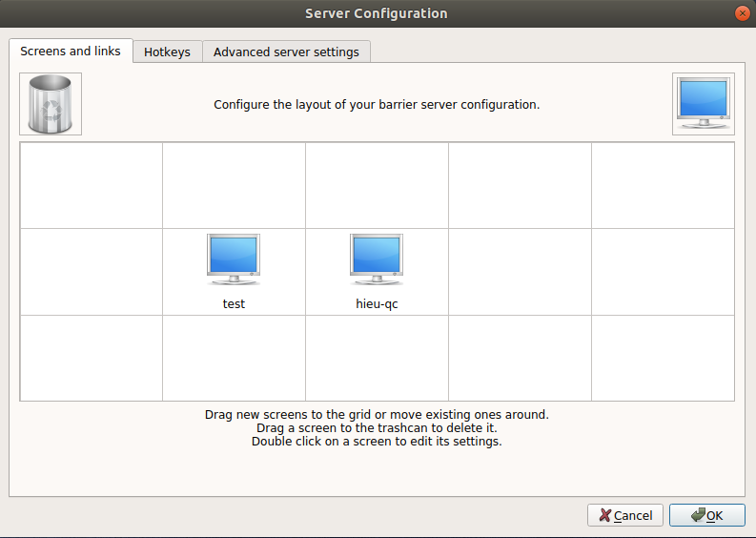Click the 'hieu-qc' screen label
Viewport: 756px width, 538px height.
(377, 304)
